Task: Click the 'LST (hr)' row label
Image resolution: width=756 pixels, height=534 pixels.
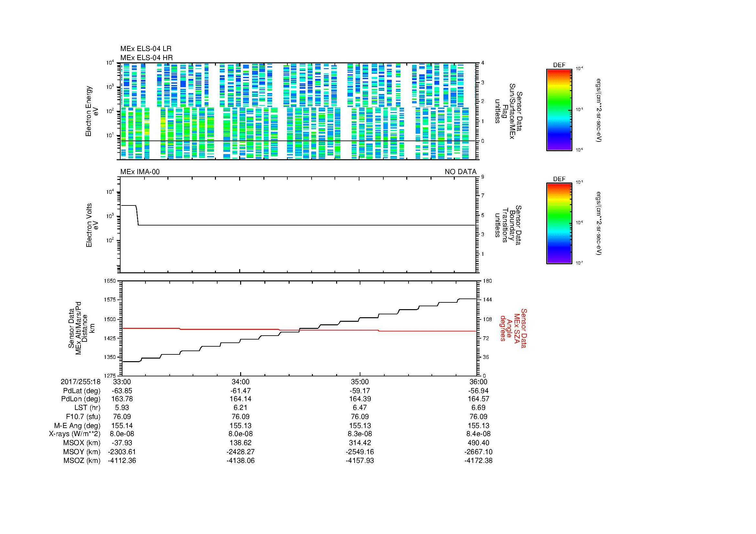Action: [x=87, y=408]
